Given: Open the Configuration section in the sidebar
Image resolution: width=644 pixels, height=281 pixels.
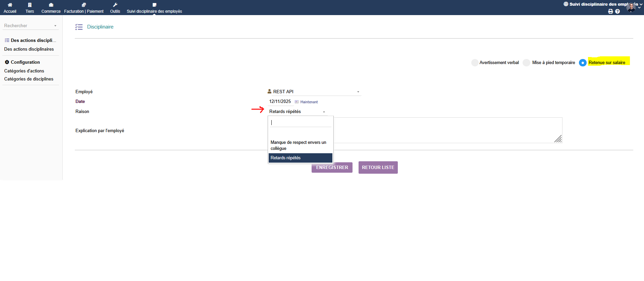Looking at the screenshot, I should [22, 62].
